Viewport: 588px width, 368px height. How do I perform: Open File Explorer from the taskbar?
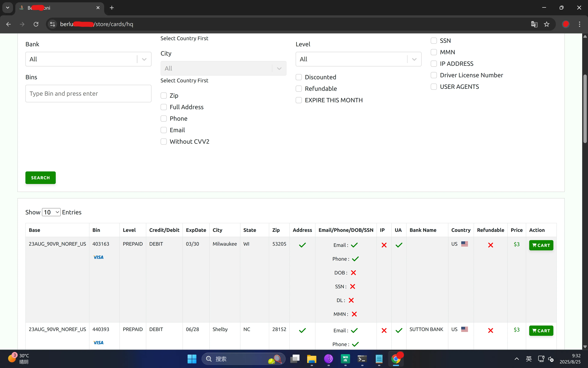(312, 359)
